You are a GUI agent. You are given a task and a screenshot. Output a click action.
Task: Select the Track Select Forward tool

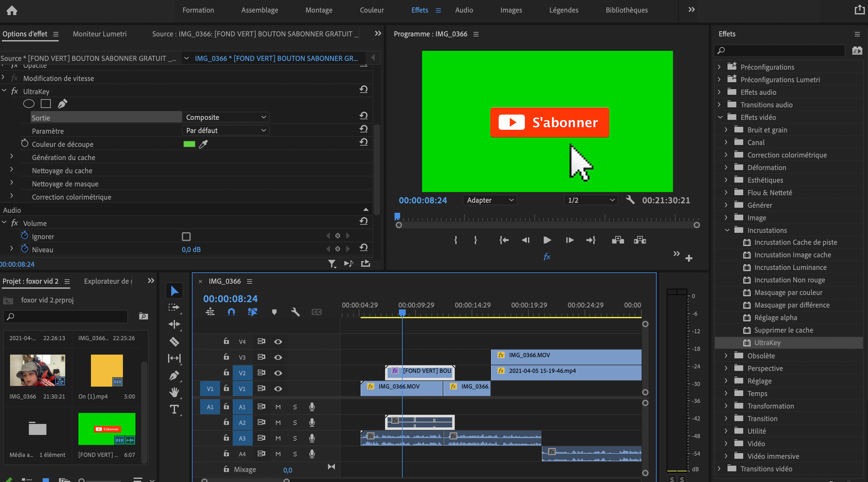coord(174,307)
